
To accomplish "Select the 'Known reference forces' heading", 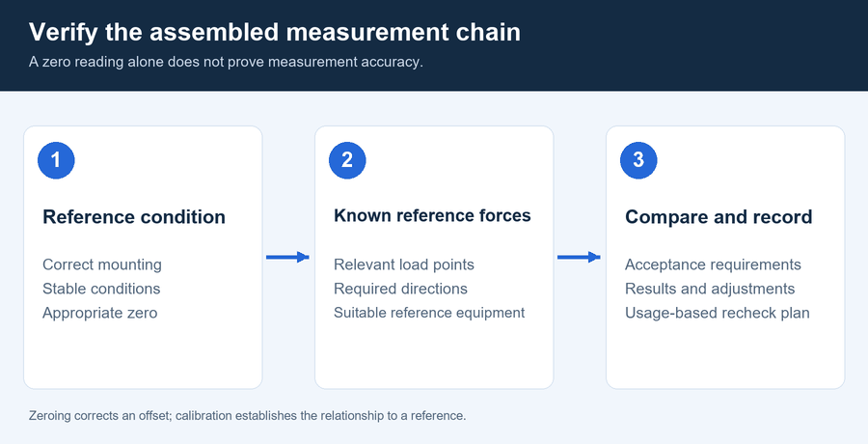I will click(x=432, y=215).
